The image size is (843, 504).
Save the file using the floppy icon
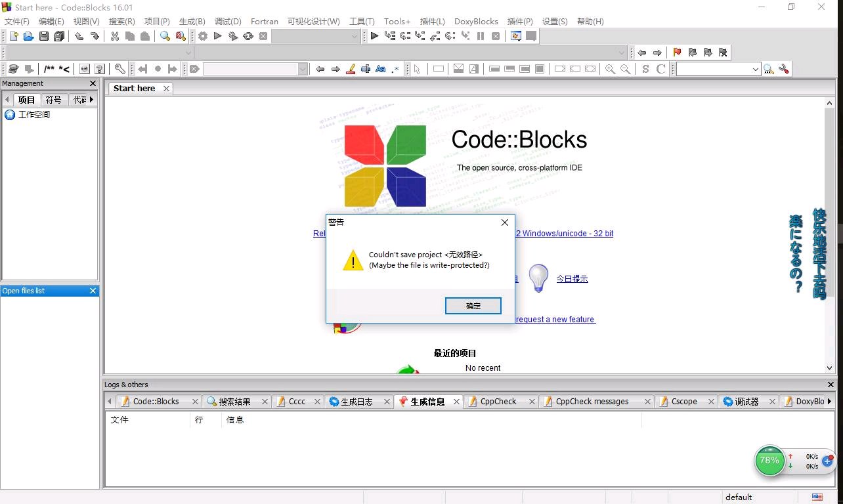click(44, 36)
